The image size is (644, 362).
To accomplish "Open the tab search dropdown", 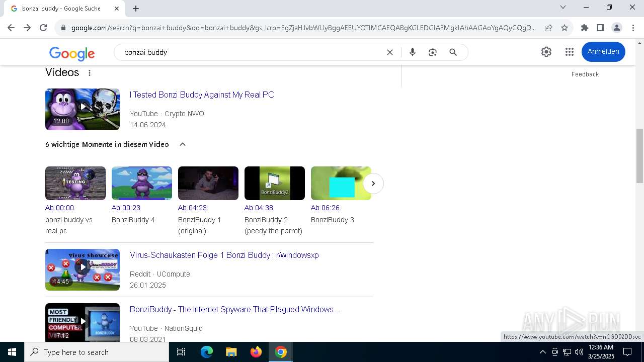I will (563, 7).
